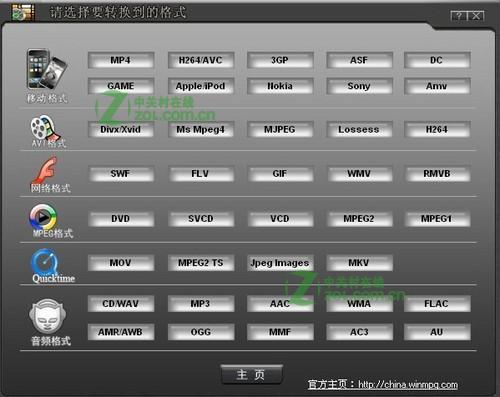Click the MPEG media player icon
Image resolution: width=500 pixels, height=397 pixels.
(43, 217)
